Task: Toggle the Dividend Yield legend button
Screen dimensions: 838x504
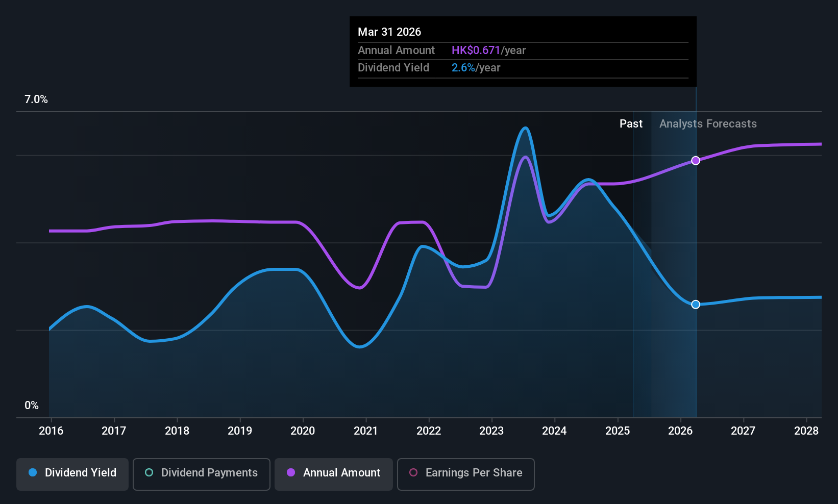Action: 72,474
